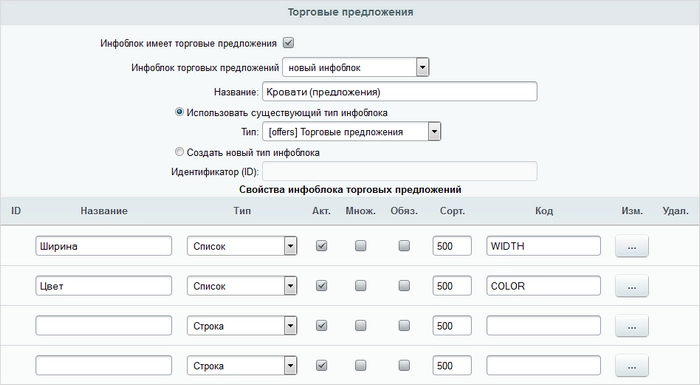700x385 pixels.
Task: Enable Множ. checkbox for Цвет row
Action: pos(360,285)
